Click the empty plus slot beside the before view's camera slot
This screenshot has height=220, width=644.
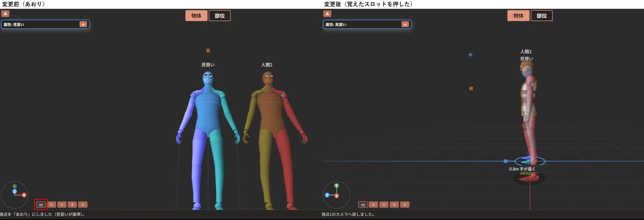52,205
